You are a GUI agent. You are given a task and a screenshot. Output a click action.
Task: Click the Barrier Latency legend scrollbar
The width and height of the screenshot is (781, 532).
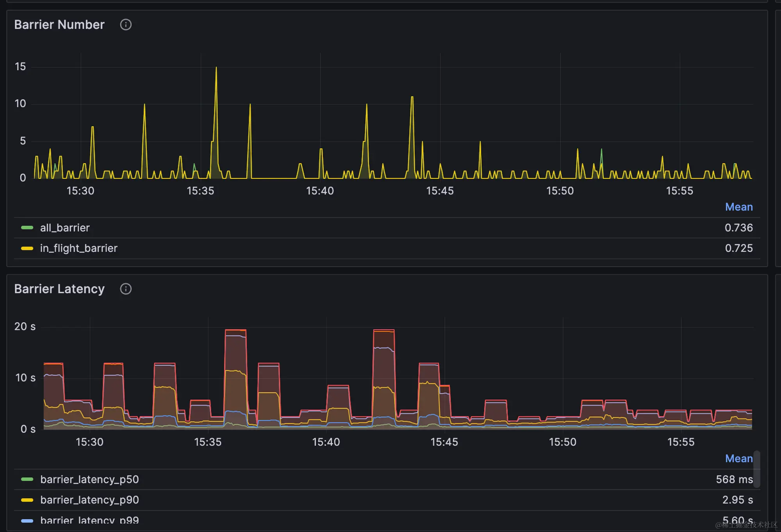tap(756, 469)
